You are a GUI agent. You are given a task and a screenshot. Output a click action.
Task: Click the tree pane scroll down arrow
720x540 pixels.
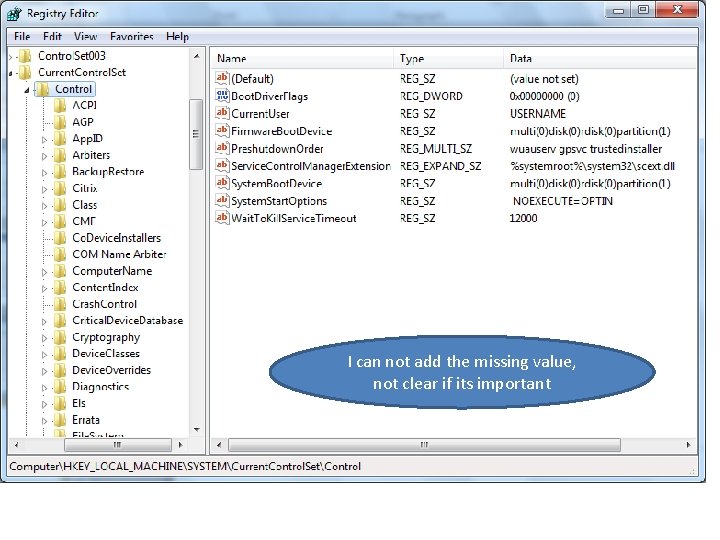[x=197, y=430]
